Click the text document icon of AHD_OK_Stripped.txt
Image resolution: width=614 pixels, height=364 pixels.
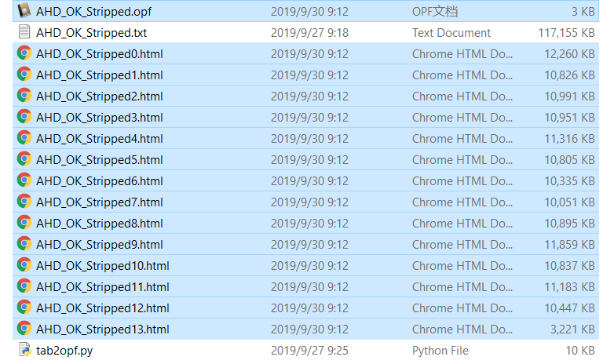tap(24, 31)
